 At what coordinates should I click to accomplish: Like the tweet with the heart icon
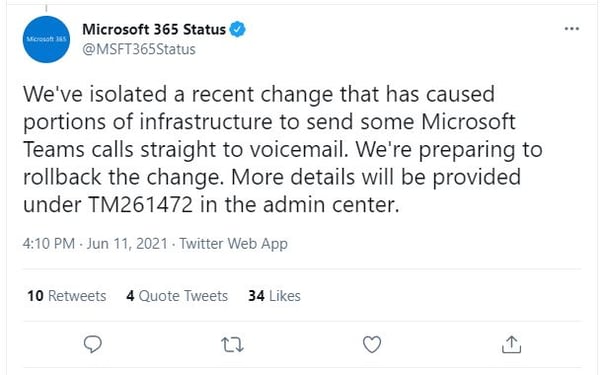tap(372, 344)
